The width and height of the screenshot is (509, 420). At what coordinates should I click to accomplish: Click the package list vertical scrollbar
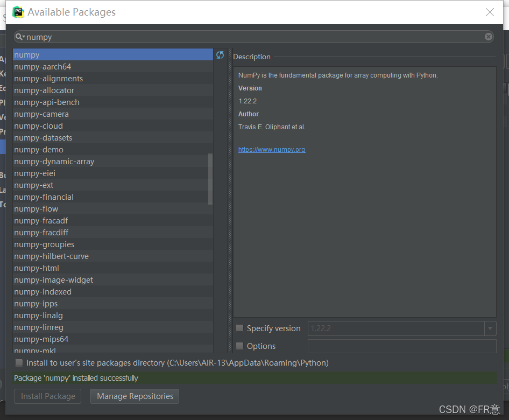click(210, 179)
